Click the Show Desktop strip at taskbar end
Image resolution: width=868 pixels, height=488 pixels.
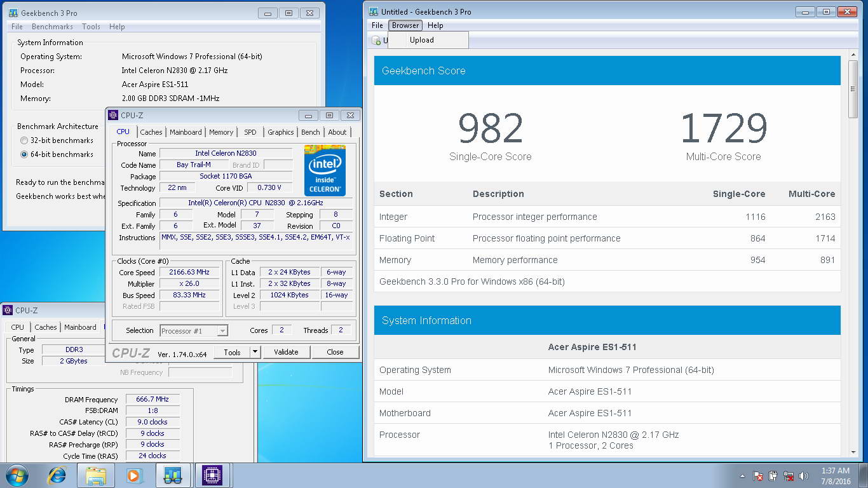coord(864,476)
